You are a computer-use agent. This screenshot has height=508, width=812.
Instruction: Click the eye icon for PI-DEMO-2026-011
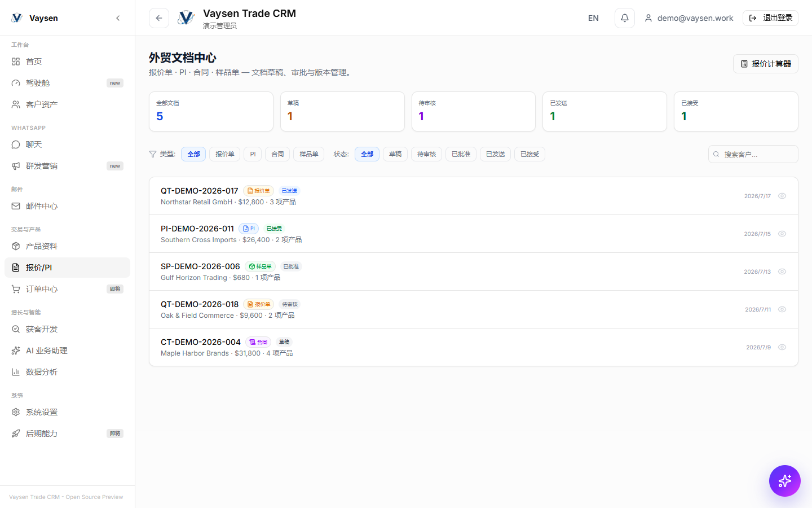(782, 234)
